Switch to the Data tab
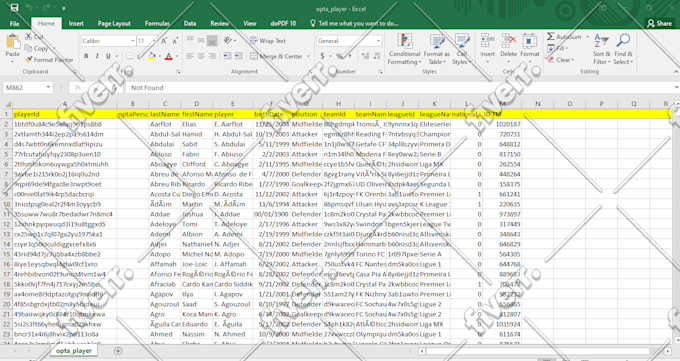The image size is (680, 361). (190, 23)
